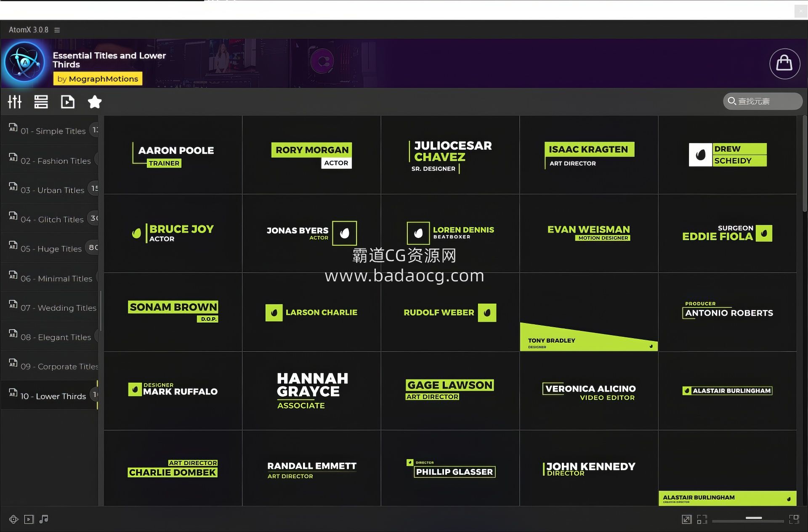Choose the Loren Dennis Beatboxer preset
Viewport: 808px width, 532px height.
450,233
